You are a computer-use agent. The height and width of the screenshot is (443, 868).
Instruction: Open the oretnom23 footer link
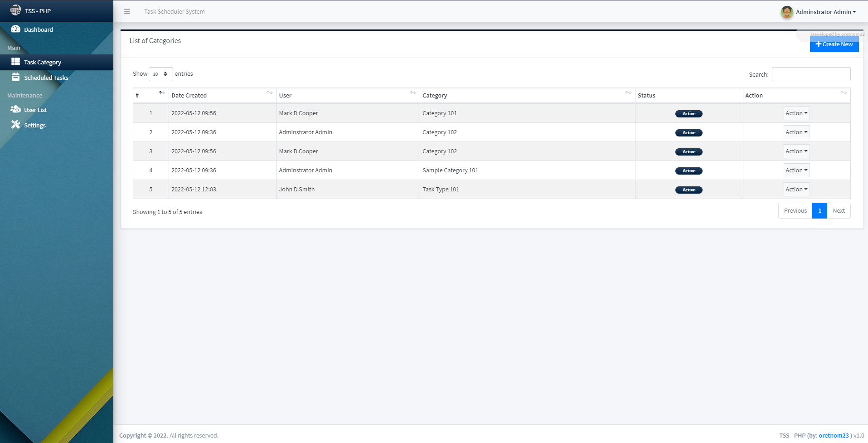click(x=833, y=435)
